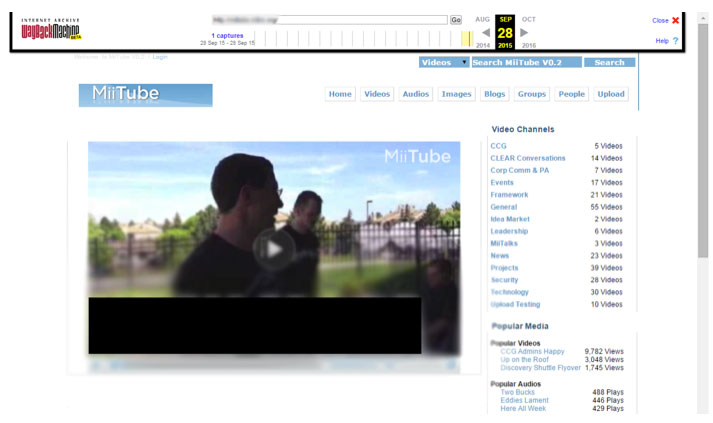Viewport: 713px width, 423px height.
Task: Open Two Bucks popular audio
Action: tap(517, 392)
